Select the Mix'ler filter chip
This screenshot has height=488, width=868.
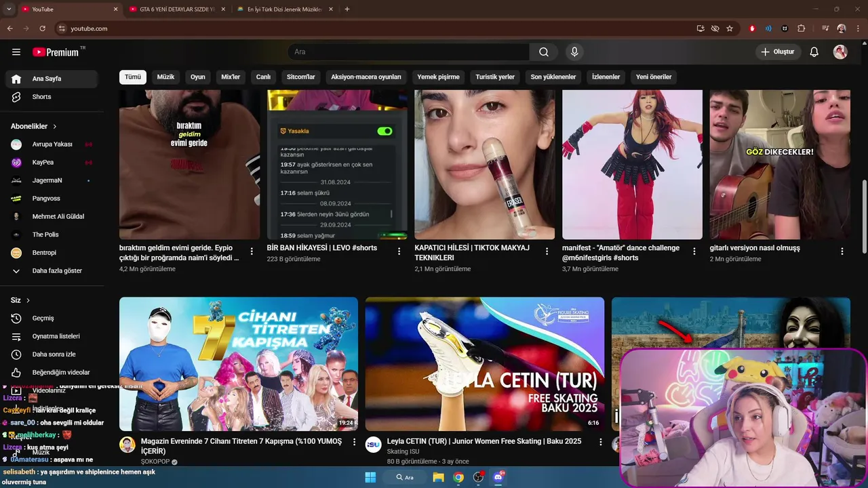point(231,77)
